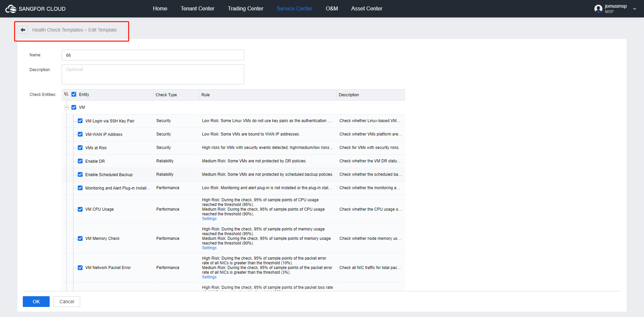Open the jomusmsp account dropdown arrow
644x317 pixels.
tap(635, 9)
